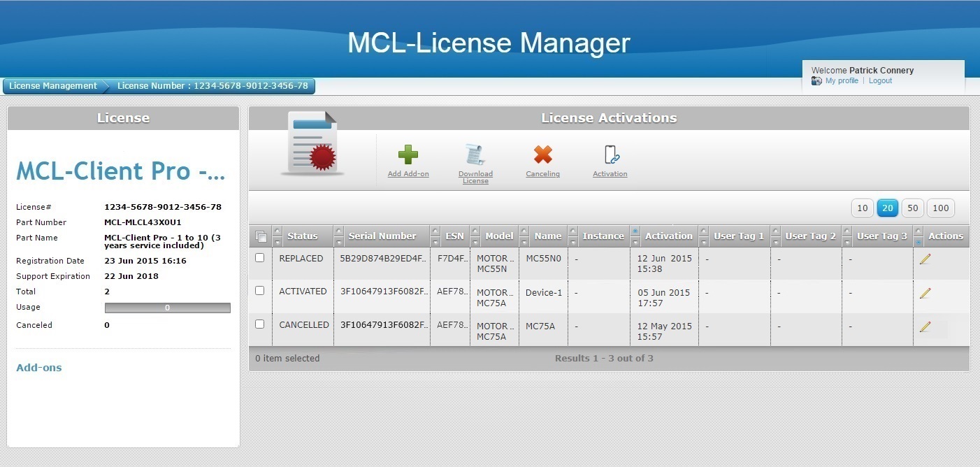This screenshot has width=980, height=467.
Task: Click the Activation column header text
Action: pyautogui.click(x=668, y=236)
